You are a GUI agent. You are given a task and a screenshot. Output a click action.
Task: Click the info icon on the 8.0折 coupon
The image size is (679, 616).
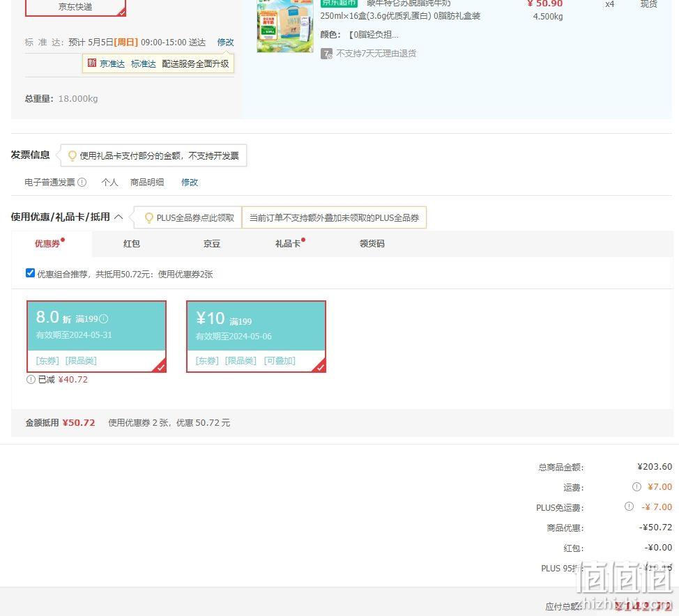(103, 319)
